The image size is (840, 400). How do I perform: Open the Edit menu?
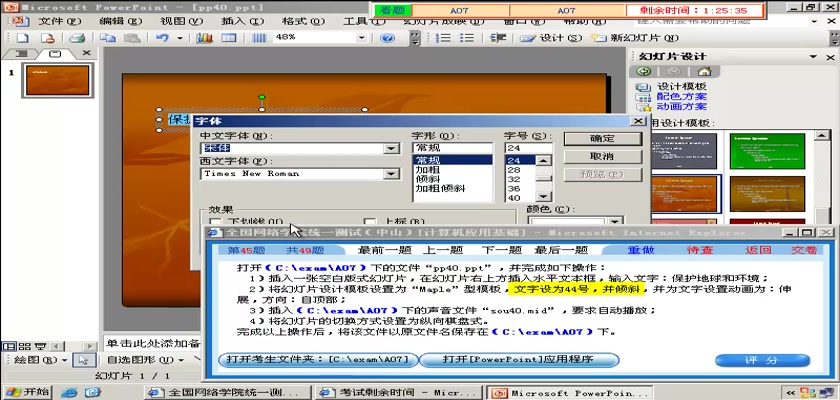[121, 21]
